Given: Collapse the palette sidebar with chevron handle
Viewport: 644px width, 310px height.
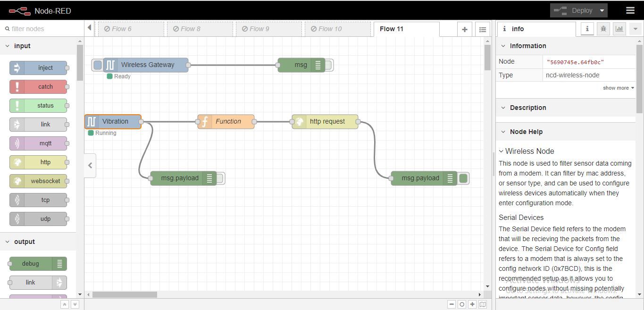Looking at the screenshot, I should click(x=90, y=166).
